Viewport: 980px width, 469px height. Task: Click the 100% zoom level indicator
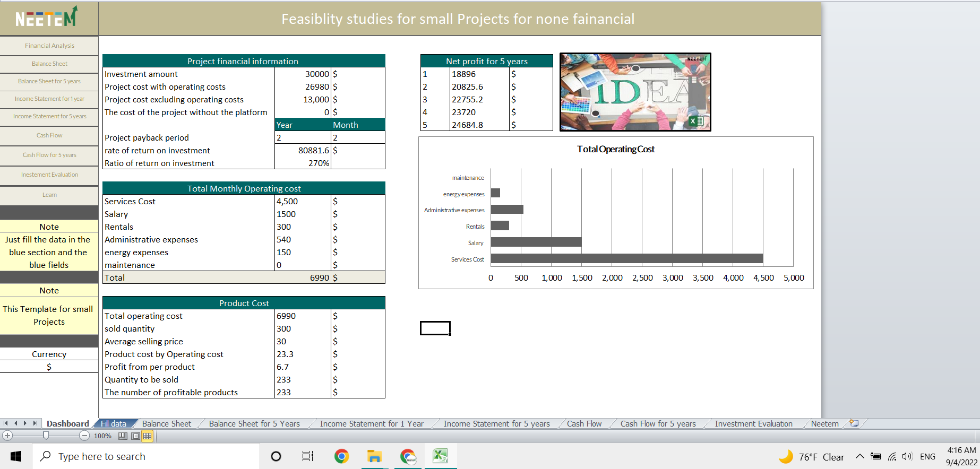102,436
